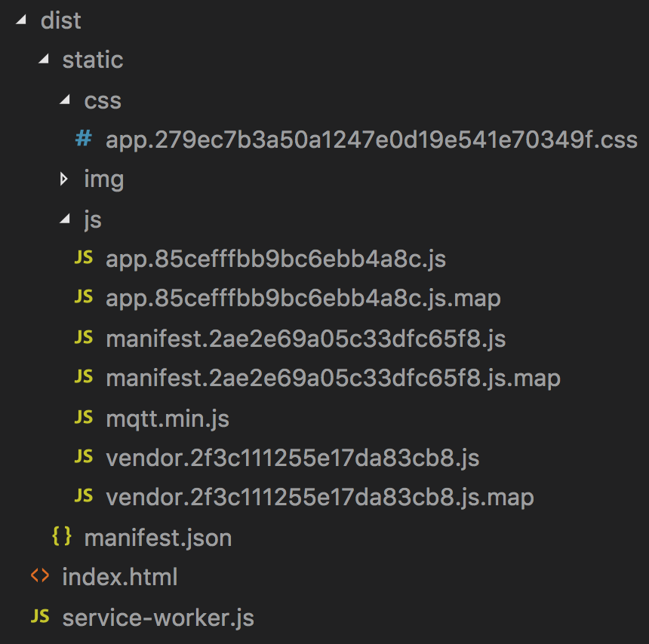Click the JS icon beside vendor.2f3c111255e17da83cb8.js
Screen dimensions: 649x644
pyautogui.click(x=83, y=457)
